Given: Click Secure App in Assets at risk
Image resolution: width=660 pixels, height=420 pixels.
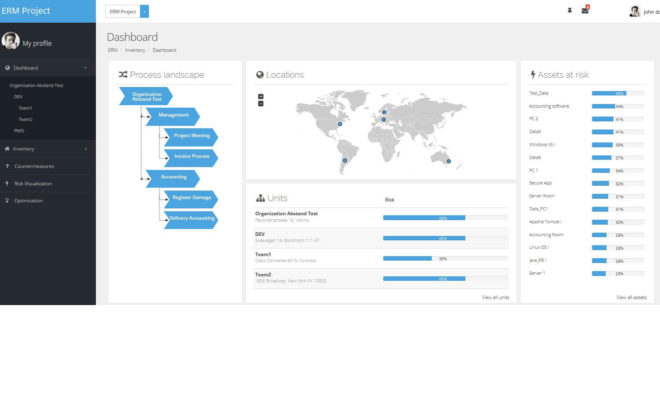Looking at the screenshot, I should (x=540, y=183).
